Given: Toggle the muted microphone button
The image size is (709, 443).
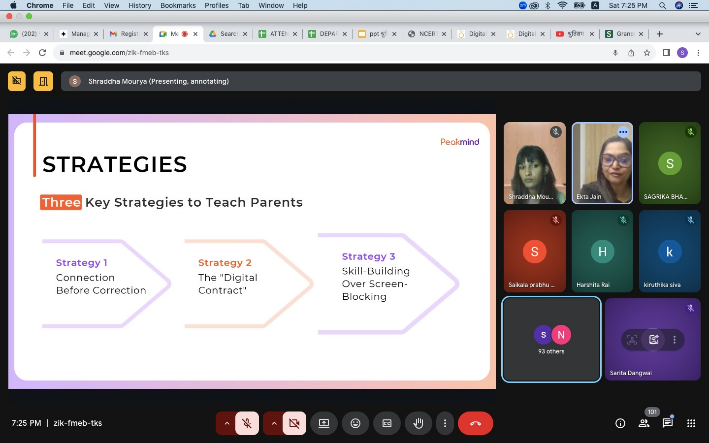Looking at the screenshot, I should [x=247, y=423].
